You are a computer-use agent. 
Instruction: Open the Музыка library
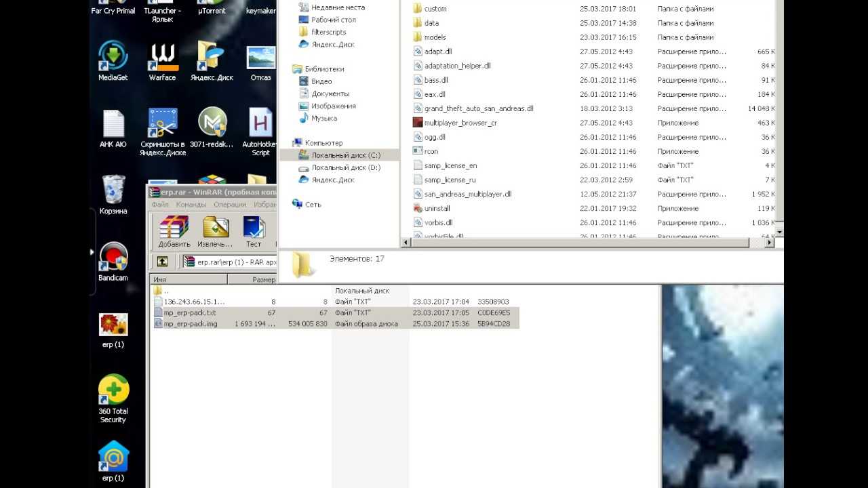318,118
